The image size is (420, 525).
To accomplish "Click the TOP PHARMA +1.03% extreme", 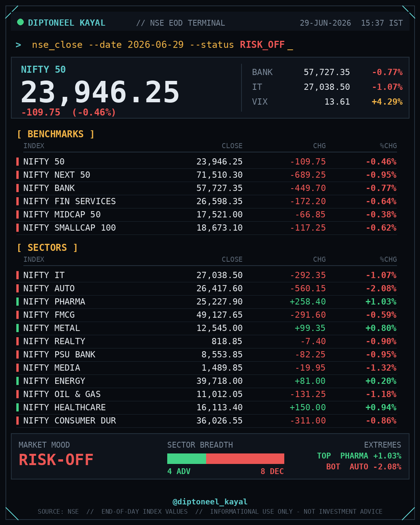I will (359, 456).
